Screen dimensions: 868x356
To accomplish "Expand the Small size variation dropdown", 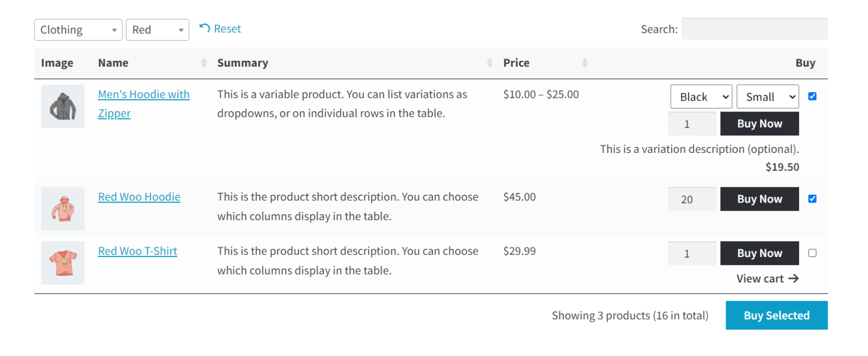I will coord(767,97).
